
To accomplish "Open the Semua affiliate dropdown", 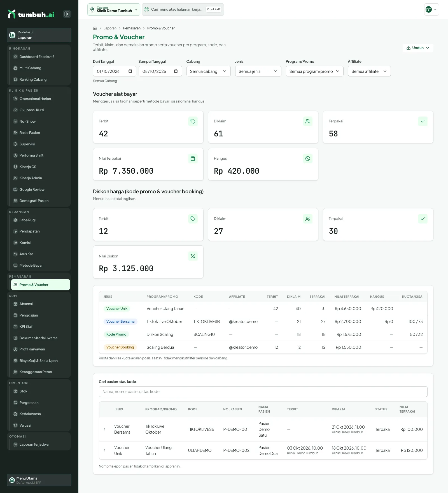I will coord(369,71).
